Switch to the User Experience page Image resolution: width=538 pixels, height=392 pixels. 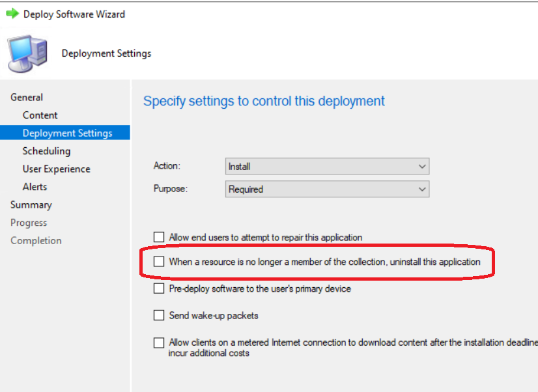coord(56,169)
